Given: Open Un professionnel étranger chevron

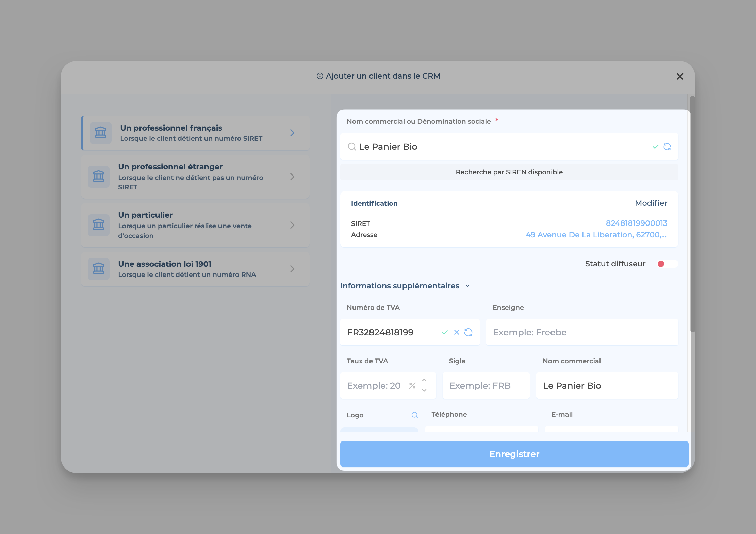Looking at the screenshot, I should pyautogui.click(x=292, y=177).
